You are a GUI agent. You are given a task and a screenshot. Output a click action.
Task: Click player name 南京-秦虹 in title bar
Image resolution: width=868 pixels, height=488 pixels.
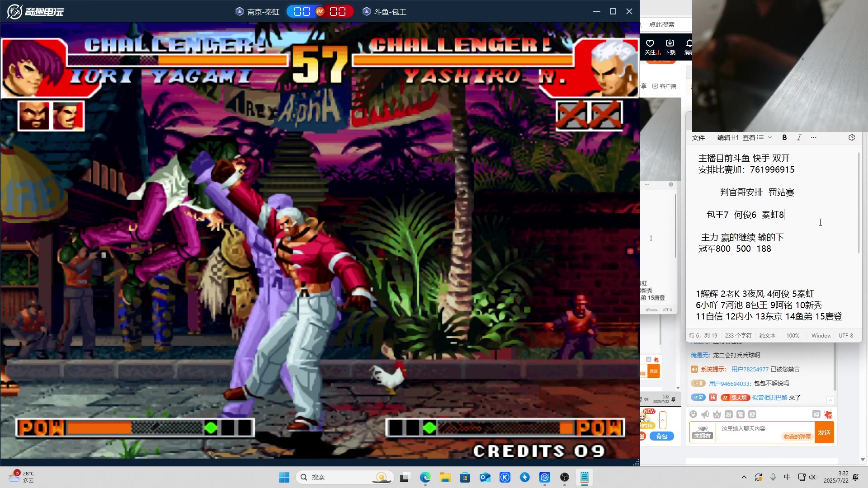[263, 12]
